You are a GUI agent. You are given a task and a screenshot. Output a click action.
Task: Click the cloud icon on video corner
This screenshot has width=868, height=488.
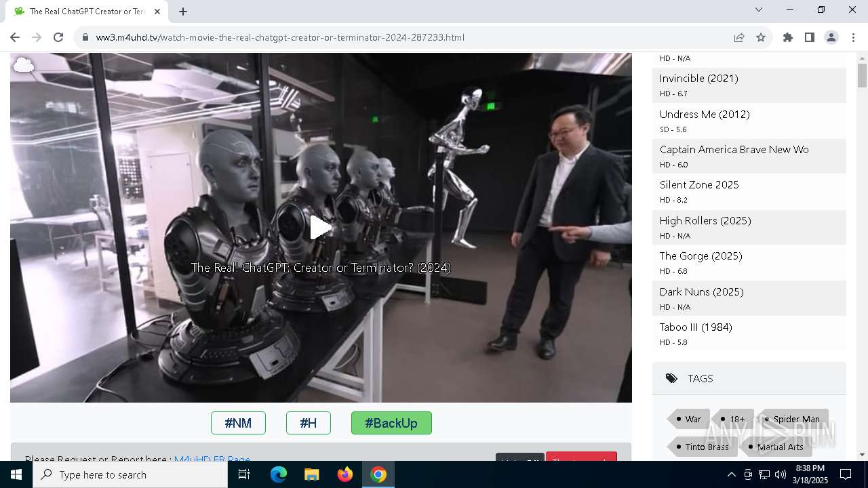coord(24,65)
